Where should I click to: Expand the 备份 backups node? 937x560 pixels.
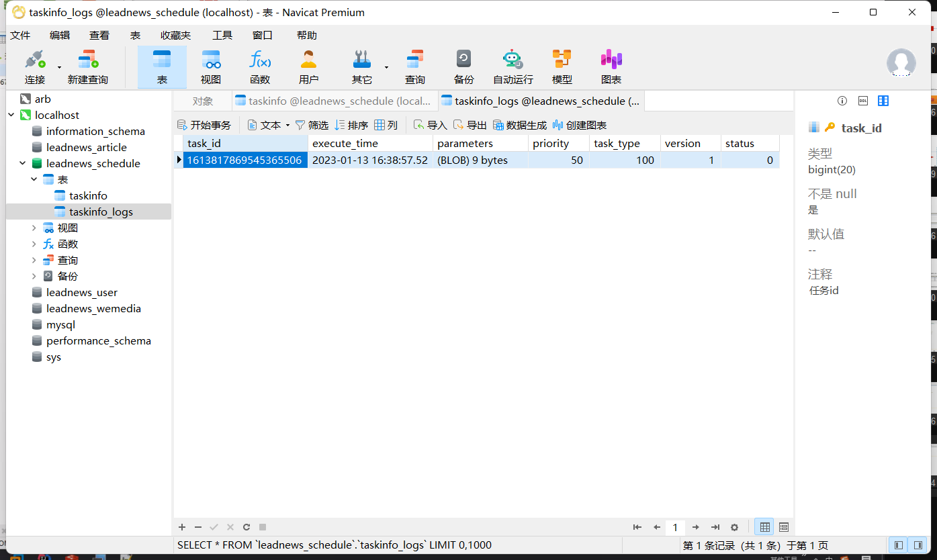point(34,276)
